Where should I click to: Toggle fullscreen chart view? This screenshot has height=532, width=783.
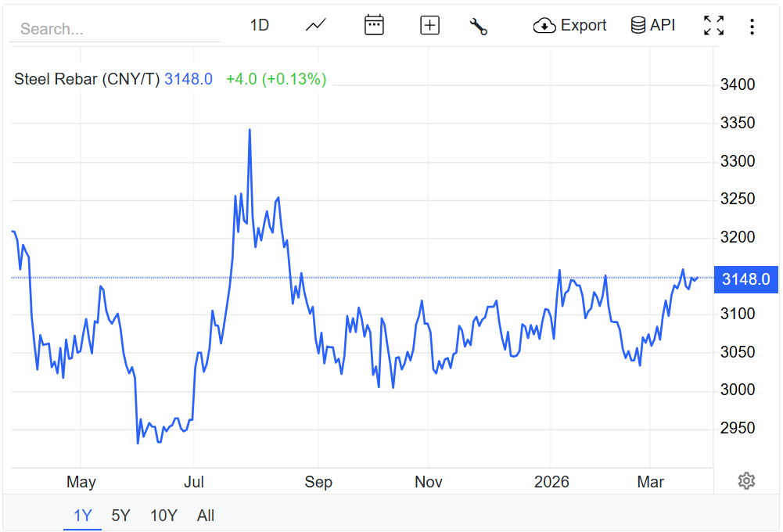click(713, 26)
